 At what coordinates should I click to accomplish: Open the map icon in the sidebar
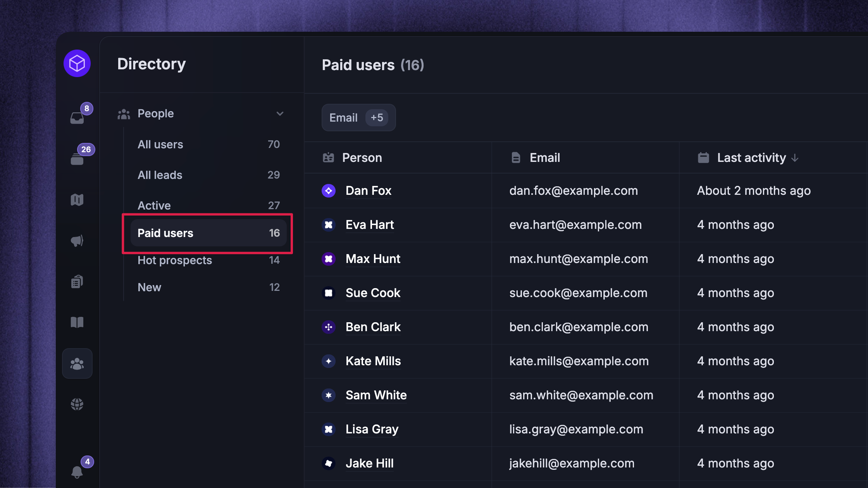click(x=77, y=200)
